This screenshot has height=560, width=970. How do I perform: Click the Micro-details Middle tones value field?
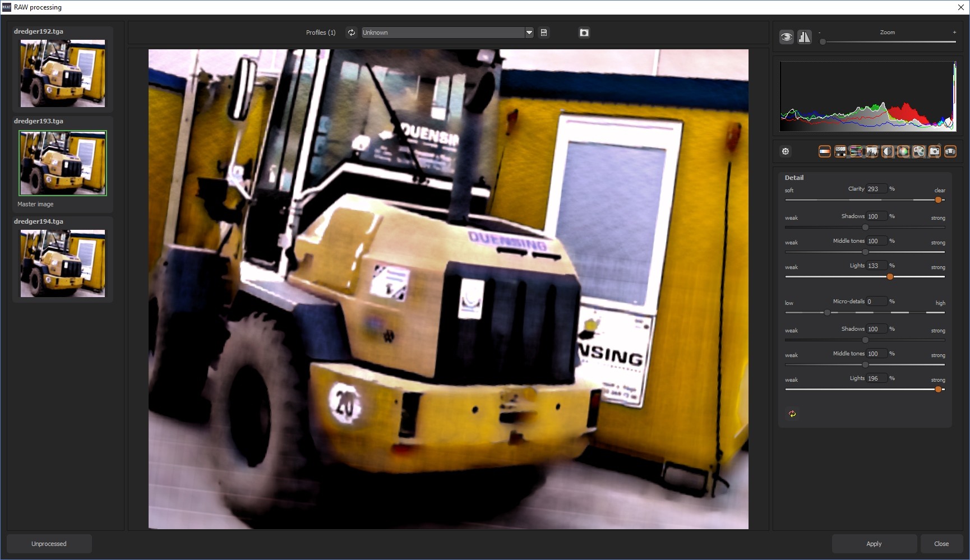coord(876,354)
